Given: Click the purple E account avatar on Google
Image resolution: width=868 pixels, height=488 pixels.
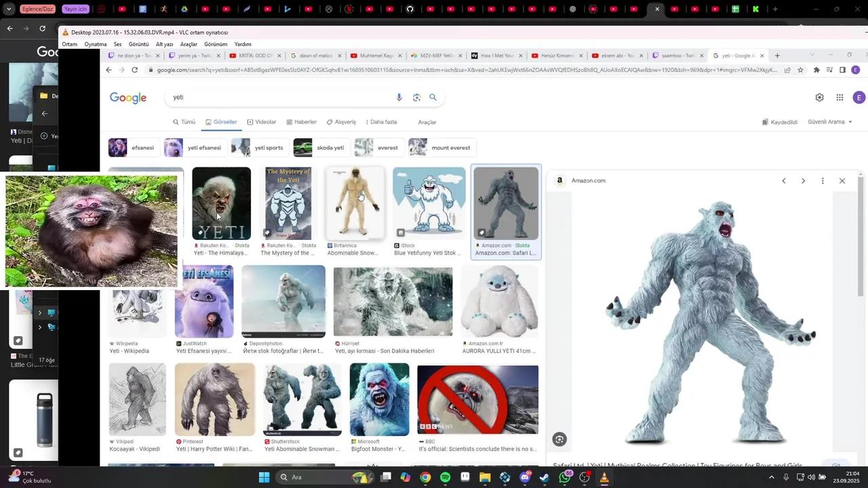Looking at the screenshot, I should (859, 98).
